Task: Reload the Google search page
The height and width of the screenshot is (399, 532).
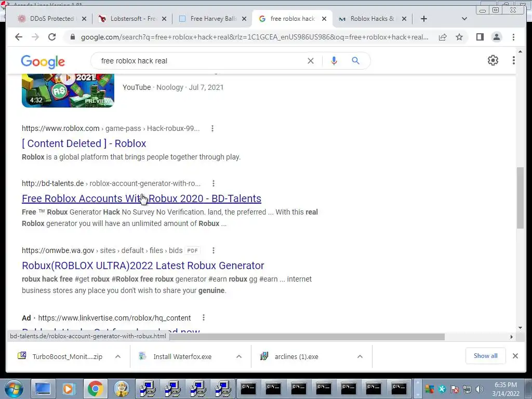Action: pos(52,37)
